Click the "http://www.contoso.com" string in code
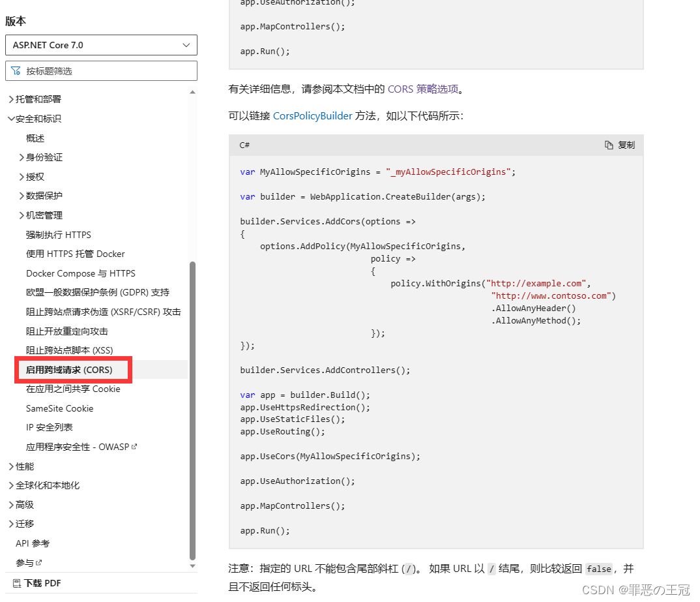The image size is (700, 602). 551,296
